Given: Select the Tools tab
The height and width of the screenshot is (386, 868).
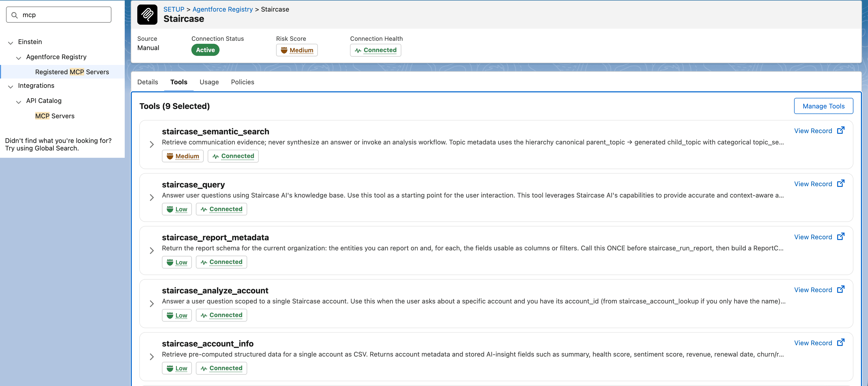Looking at the screenshot, I should [x=179, y=82].
